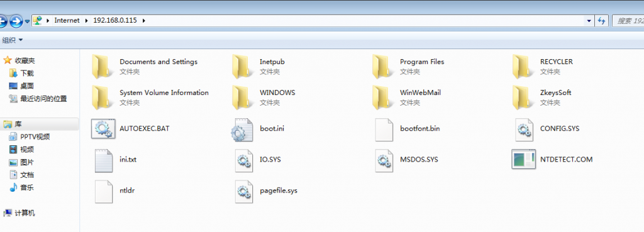Open recent pages dropdown next to Forward
Viewport: 644px width, 232px height.
pos(27,21)
